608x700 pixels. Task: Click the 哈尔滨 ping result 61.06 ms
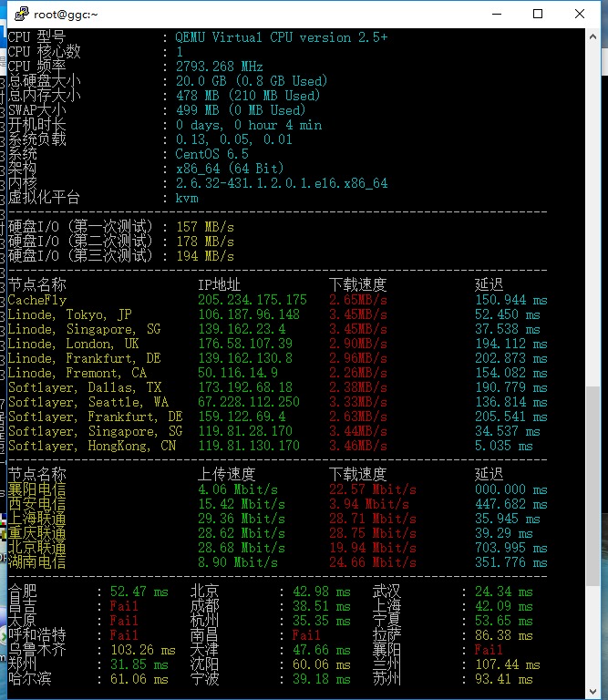(139, 679)
